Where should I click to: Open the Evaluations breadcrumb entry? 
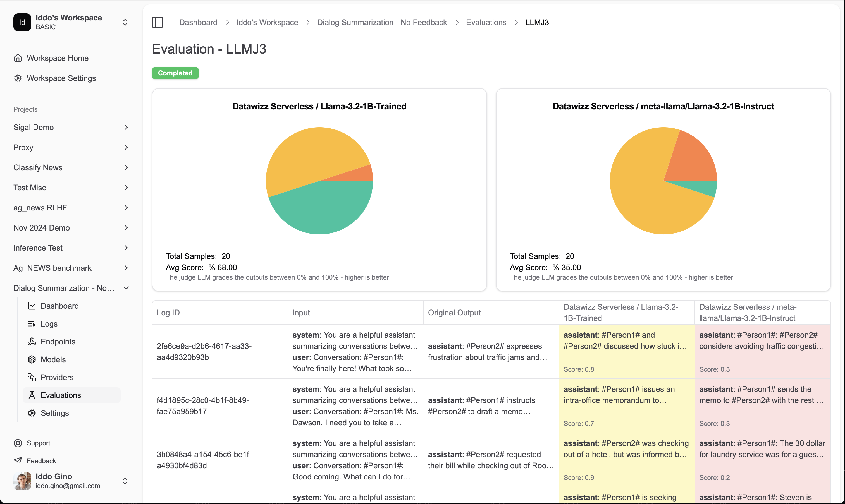pyautogui.click(x=486, y=22)
